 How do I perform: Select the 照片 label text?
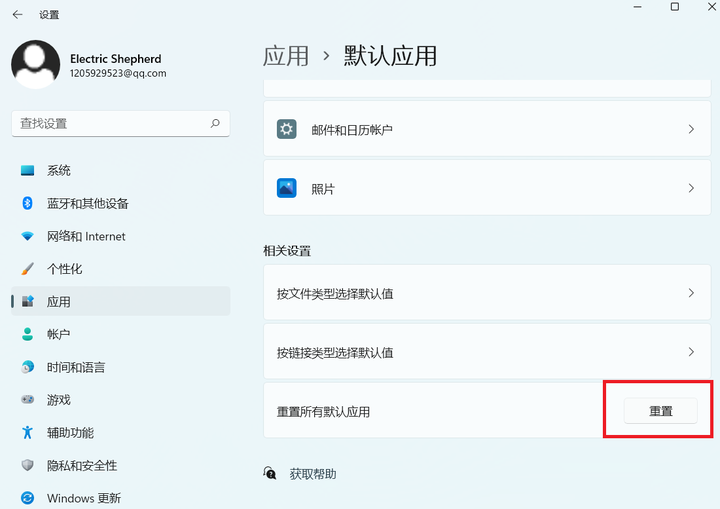(x=323, y=189)
